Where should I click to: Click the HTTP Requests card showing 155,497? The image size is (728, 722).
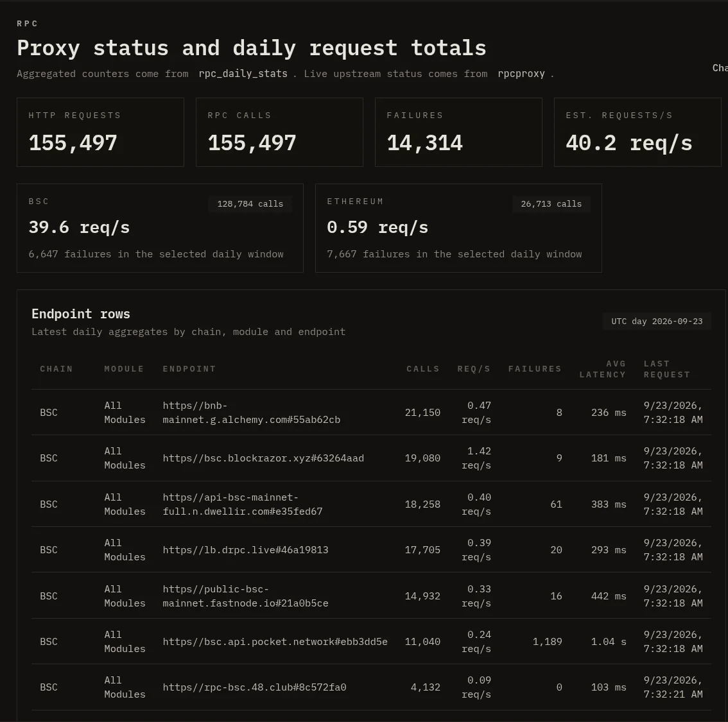pos(100,132)
